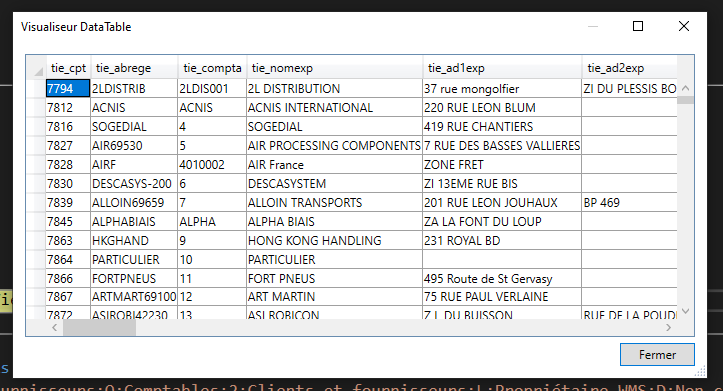Select cell 7812
This screenshot has width=723, height=391.
68,107
